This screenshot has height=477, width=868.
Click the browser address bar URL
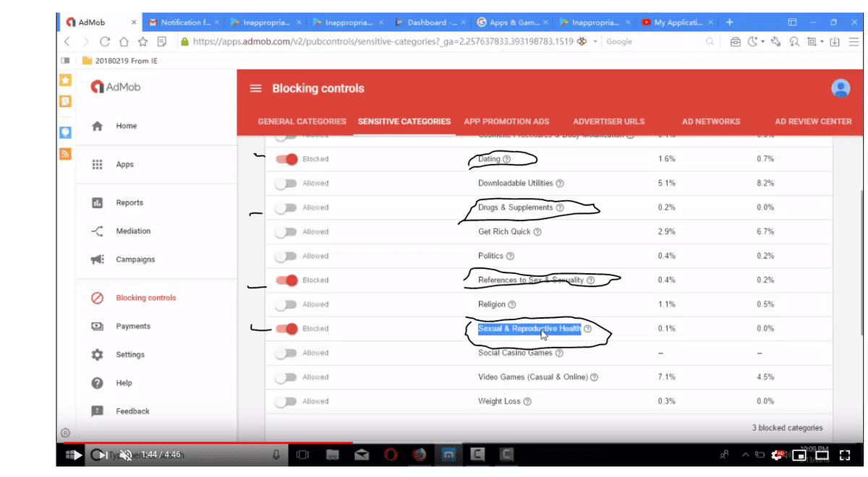click(x=383, y=42)
